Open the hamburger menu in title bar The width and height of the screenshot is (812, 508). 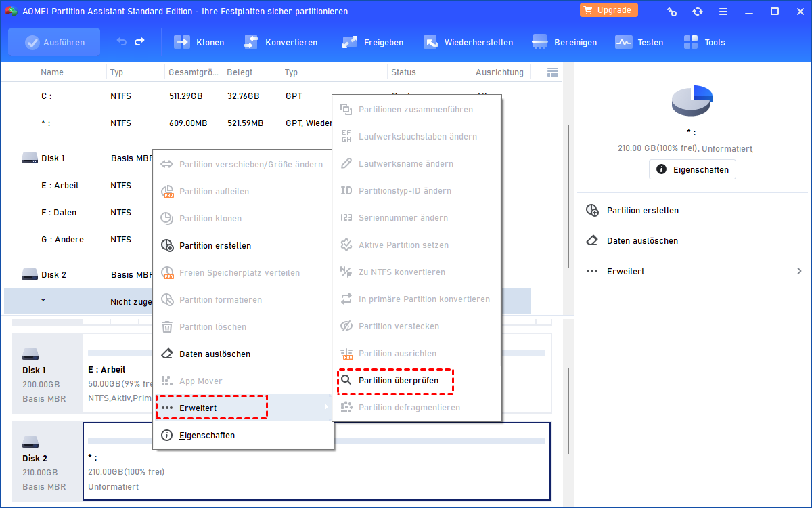(723, 12)
